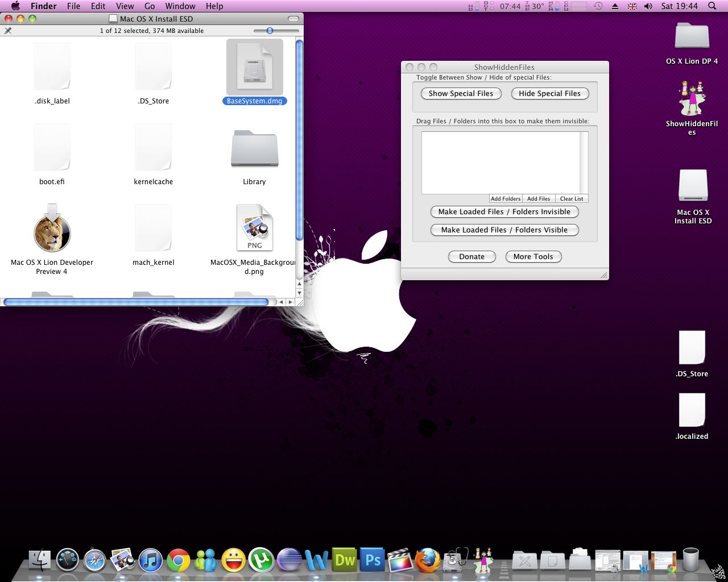Click Show Special Files button
This screenshot has height=582, width=728.
point(461,93)
